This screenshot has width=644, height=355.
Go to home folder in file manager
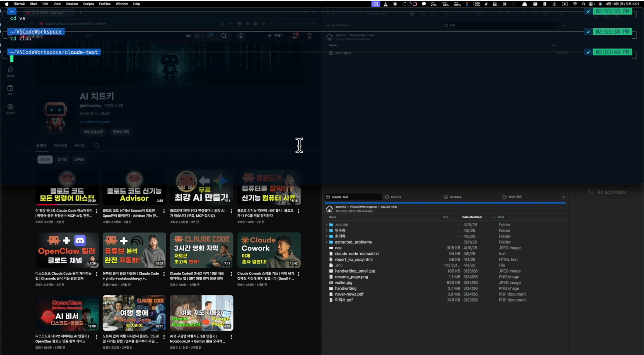329,209
